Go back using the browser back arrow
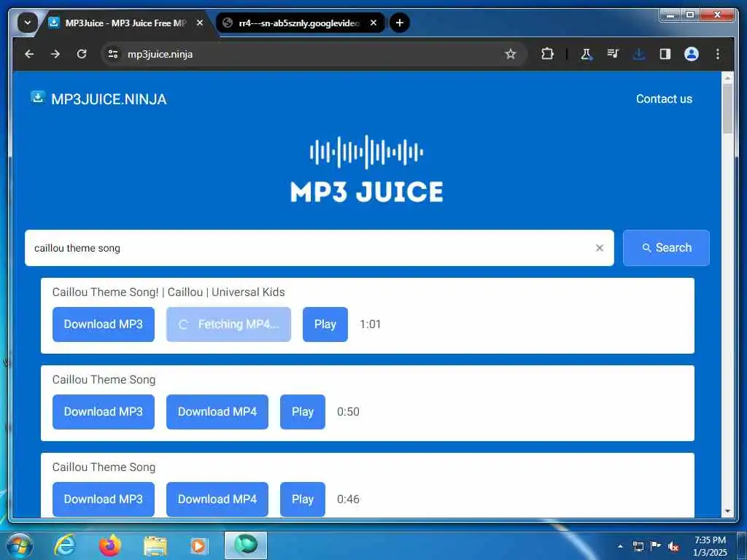747x560 pixels. [29, 54]
